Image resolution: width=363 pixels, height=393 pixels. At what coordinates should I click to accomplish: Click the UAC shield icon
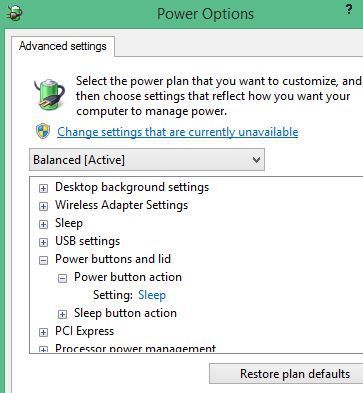43,131
